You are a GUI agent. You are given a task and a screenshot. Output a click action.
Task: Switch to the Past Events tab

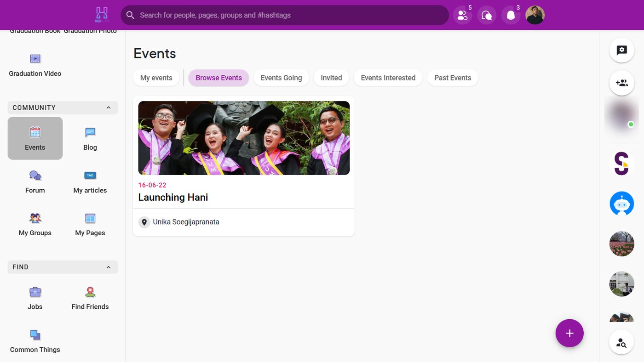point(453,78)
